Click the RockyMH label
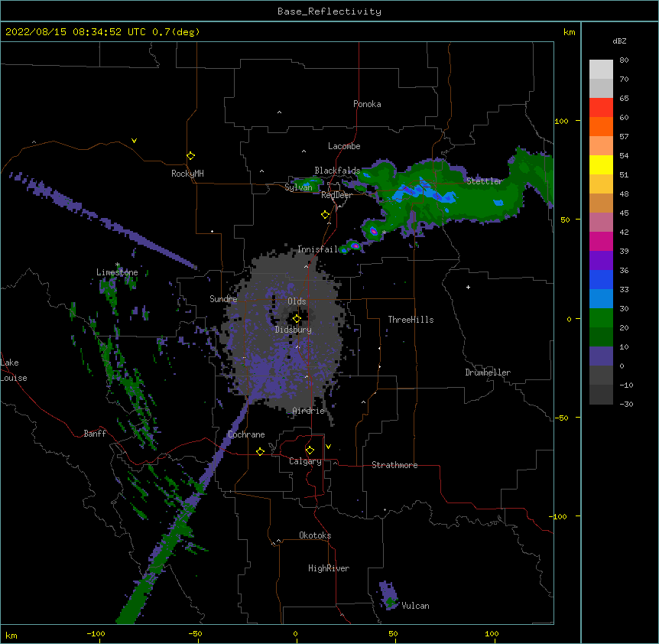This screenshot has height=644, width=659. pos(187,174)
